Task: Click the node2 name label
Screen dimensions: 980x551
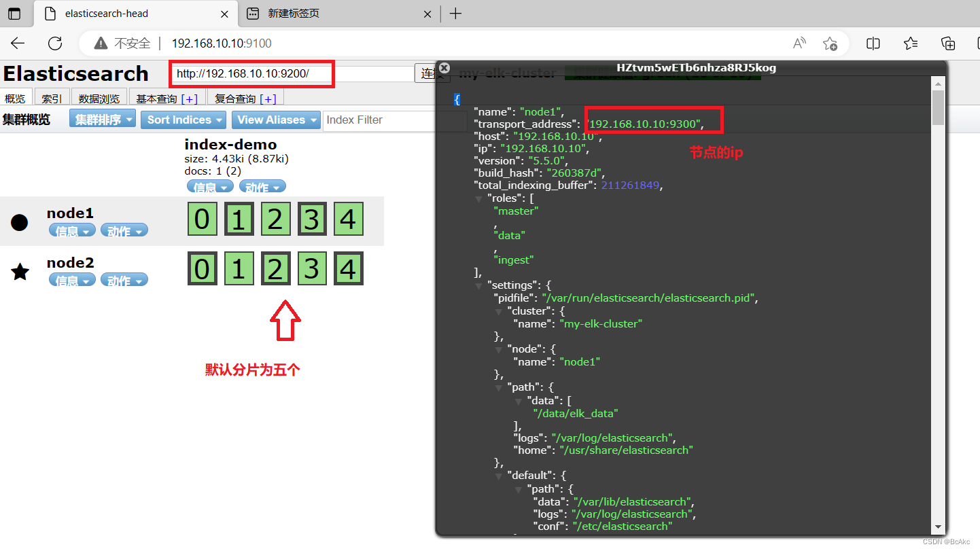Action: pyautogui.click(x=70, y=263)
